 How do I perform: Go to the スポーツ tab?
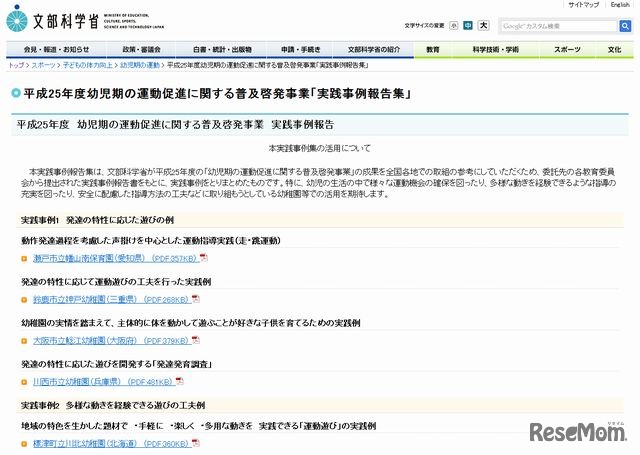pyautogui.click(x=567, y=50)
